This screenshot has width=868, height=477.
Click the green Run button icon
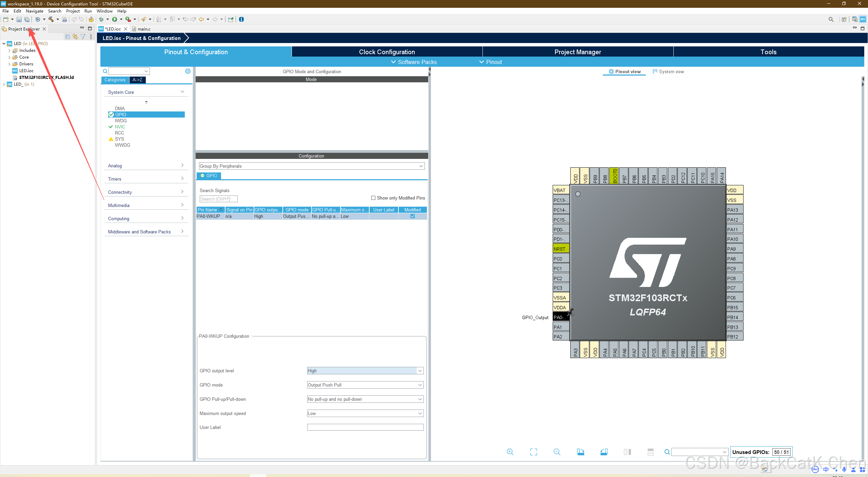click(115, 19)
